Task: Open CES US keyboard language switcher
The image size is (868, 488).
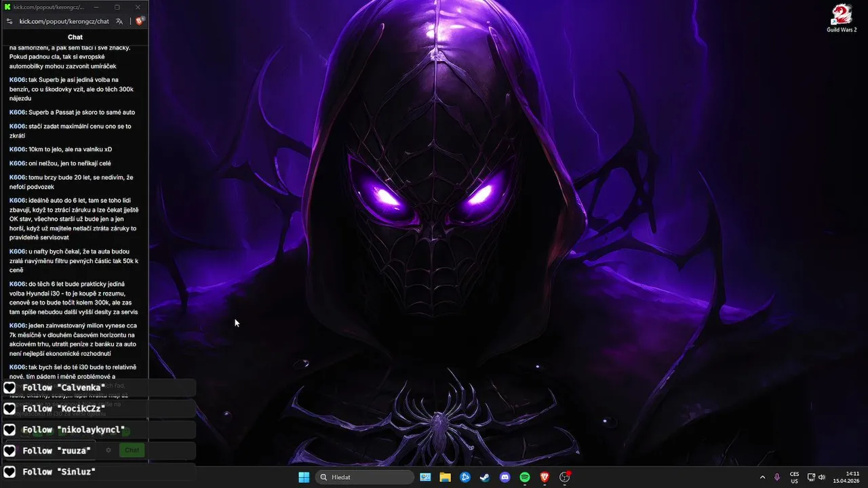Action: pos(794,477)
